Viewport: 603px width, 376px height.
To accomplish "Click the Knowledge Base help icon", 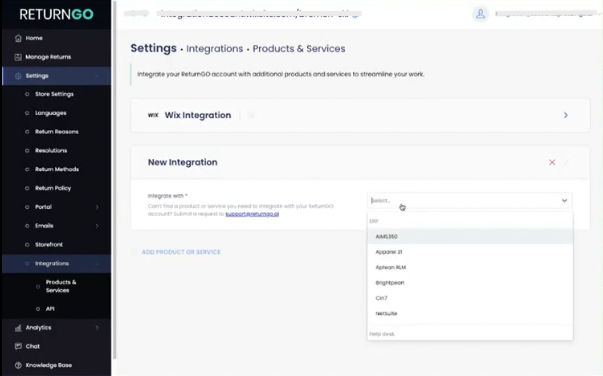I will (18, 365).
